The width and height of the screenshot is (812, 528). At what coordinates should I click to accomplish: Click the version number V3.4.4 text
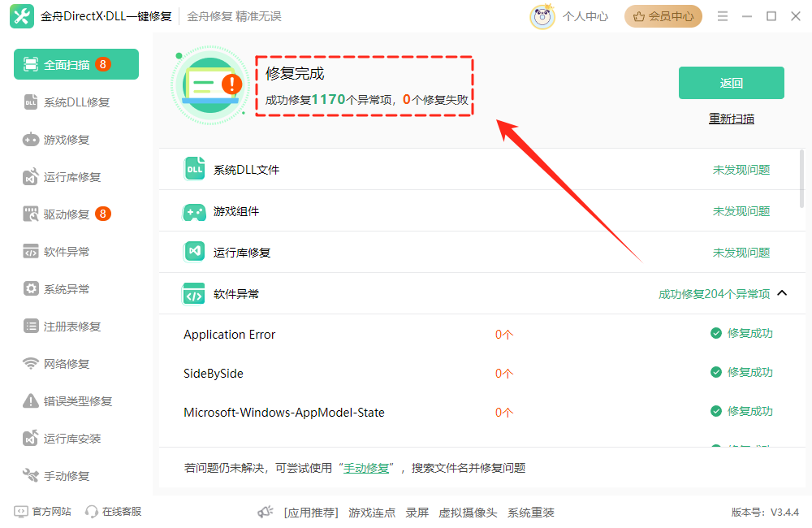coord(784,513)
